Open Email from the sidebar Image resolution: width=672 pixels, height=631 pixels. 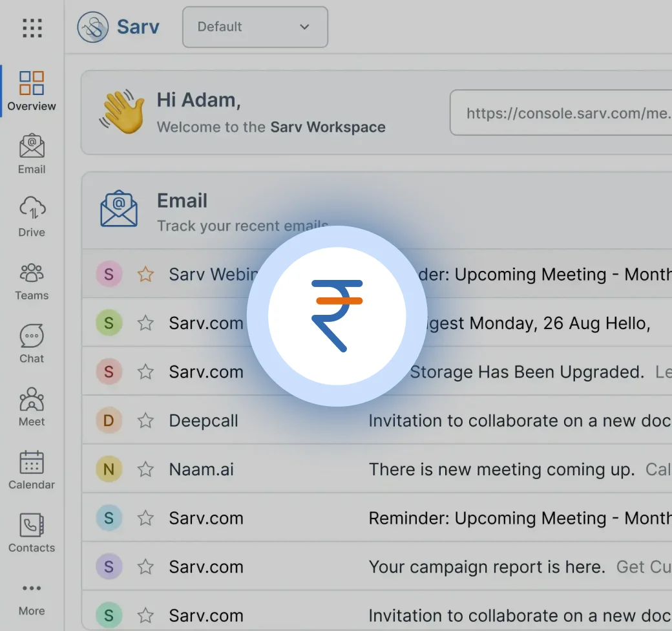(32, 154)
